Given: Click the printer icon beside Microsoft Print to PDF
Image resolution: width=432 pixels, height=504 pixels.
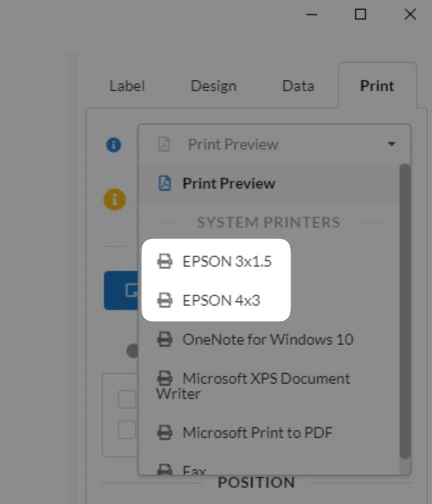Looking at the screenshot, I should tap(165, 432).
